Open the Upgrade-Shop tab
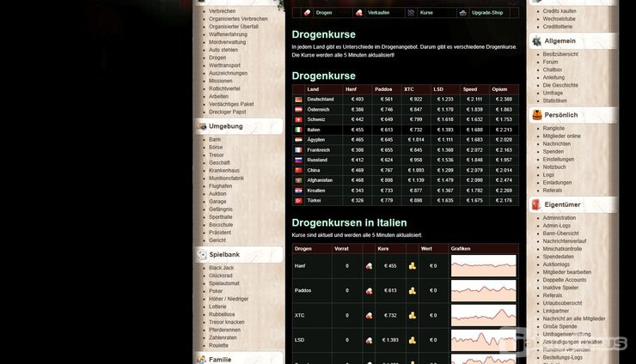This screenshot has height=364, width=636. (487, 13)
